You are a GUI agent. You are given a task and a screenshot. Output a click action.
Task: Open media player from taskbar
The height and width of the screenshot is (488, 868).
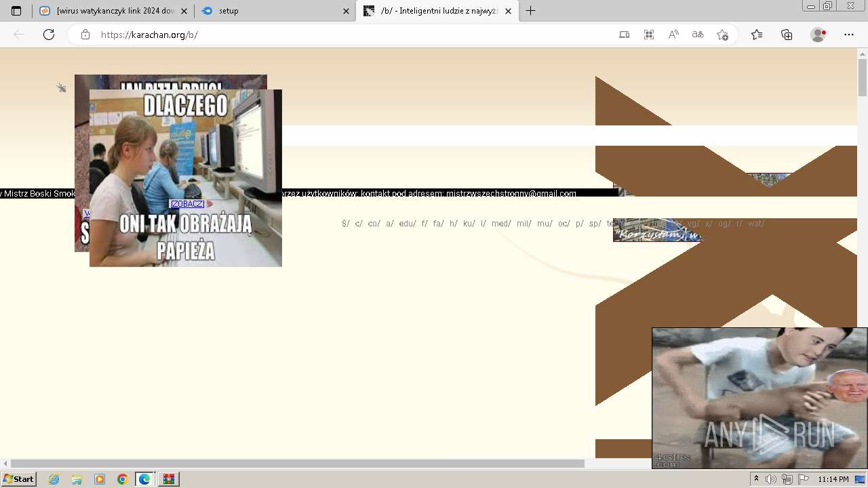[x=100, y=479]
